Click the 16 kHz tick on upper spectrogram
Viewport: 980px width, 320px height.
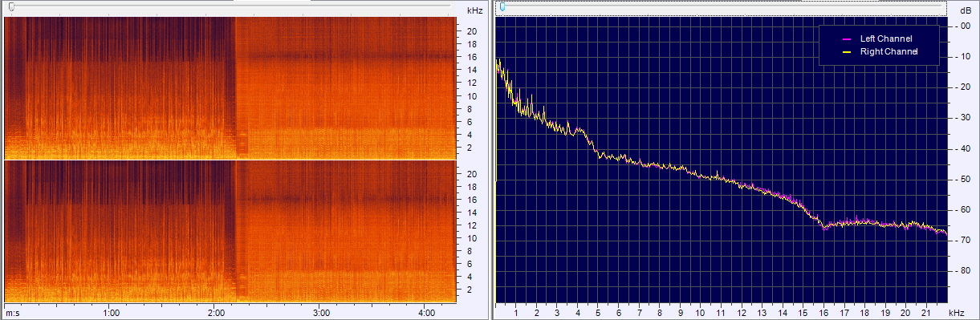click(473, 57)
